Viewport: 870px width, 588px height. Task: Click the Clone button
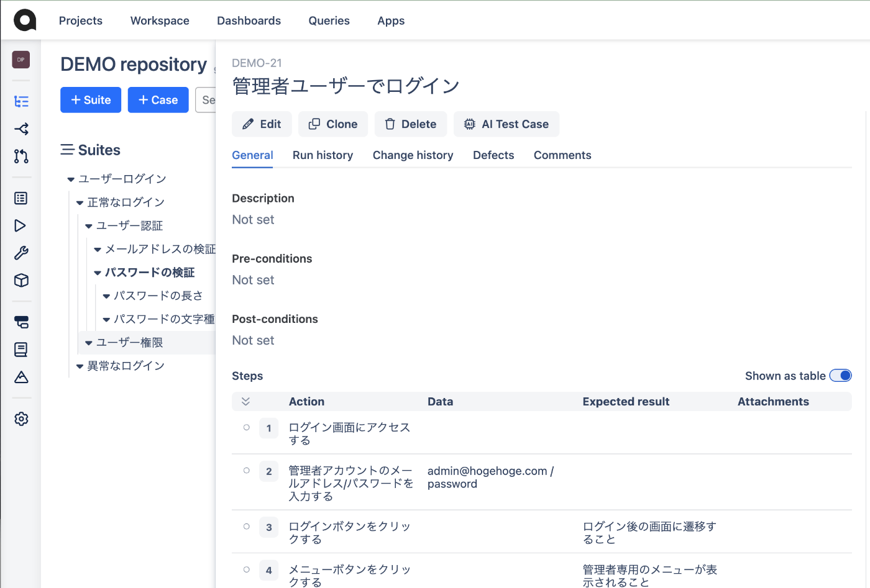333,124
